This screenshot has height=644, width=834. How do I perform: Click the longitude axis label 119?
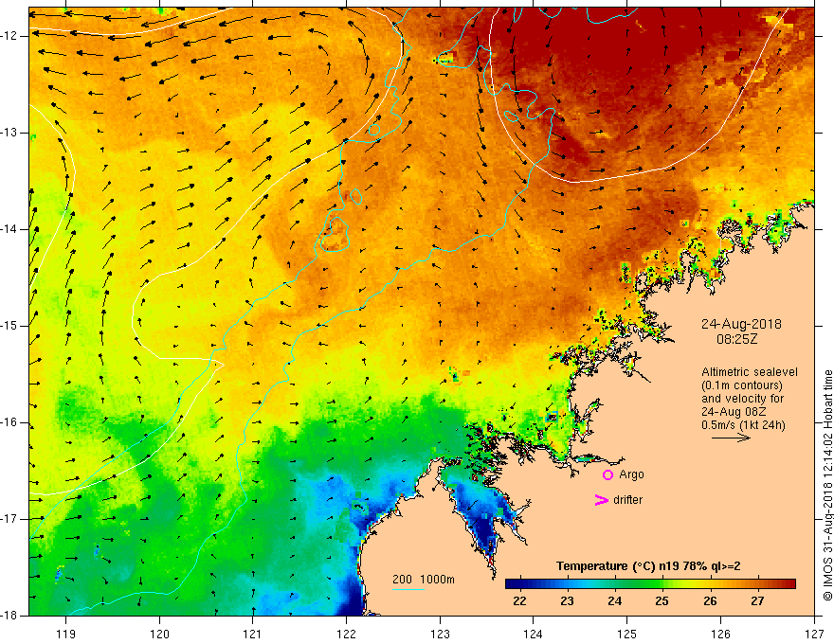tap(66, 634)
